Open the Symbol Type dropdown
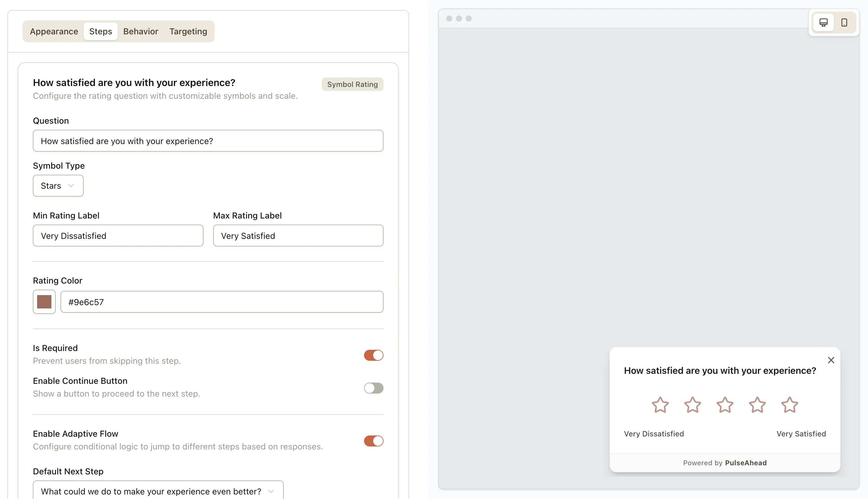 tap(58, 185)
